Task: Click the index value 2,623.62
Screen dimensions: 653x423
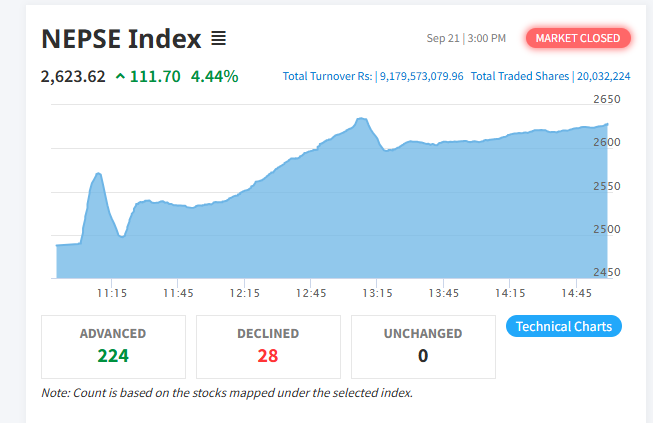Action: coord(73,76)
